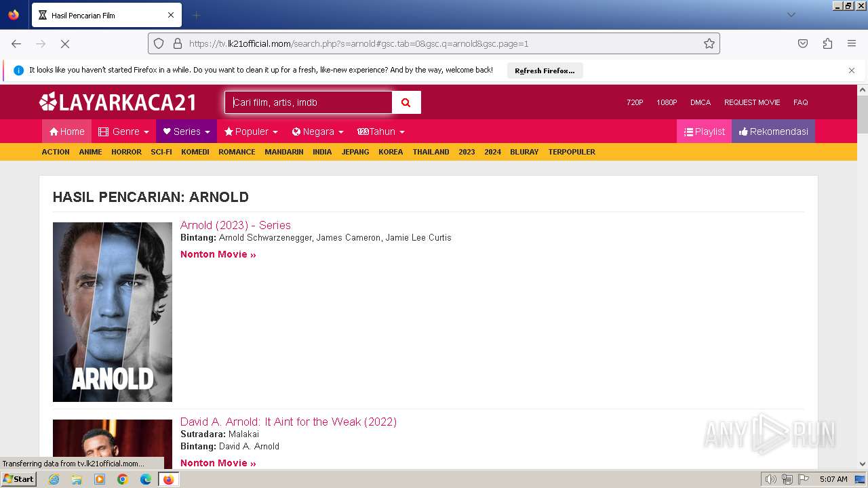
Task: Expand the Tahun dropdown menu
Action: [381, 131]
